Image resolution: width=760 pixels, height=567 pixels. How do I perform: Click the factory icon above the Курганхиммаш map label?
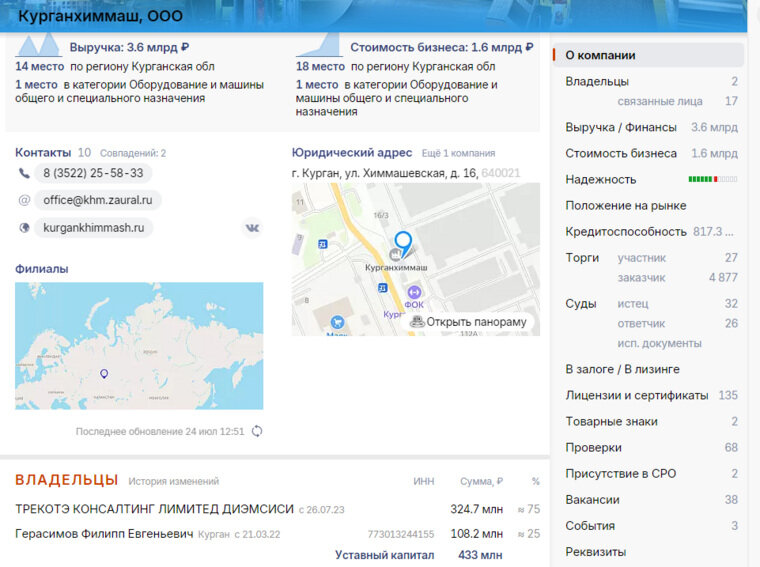pyautogui.click(x=396, y=254)
